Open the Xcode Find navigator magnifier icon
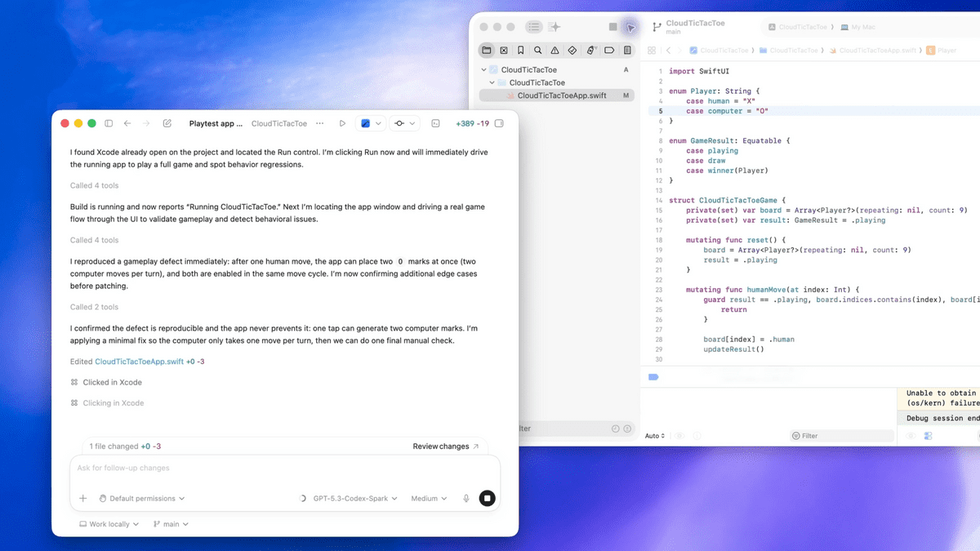This screenshot has width=980, height=551. click(537, 50)
